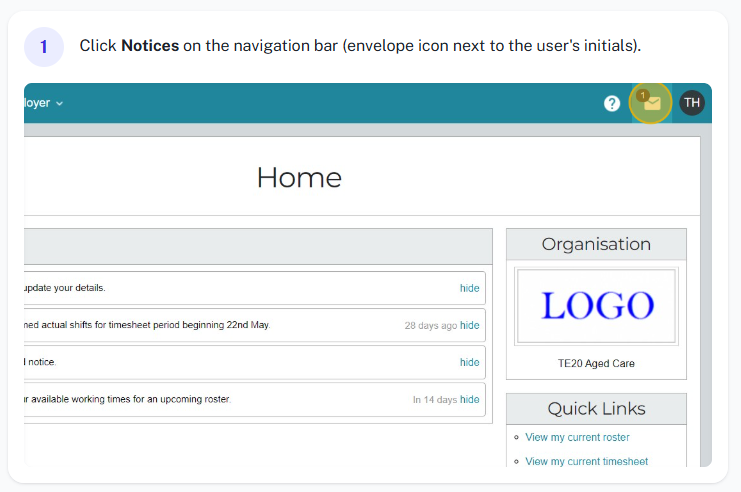Open the TH user initials avatar
741x492 pixels.
click(692, 103)
